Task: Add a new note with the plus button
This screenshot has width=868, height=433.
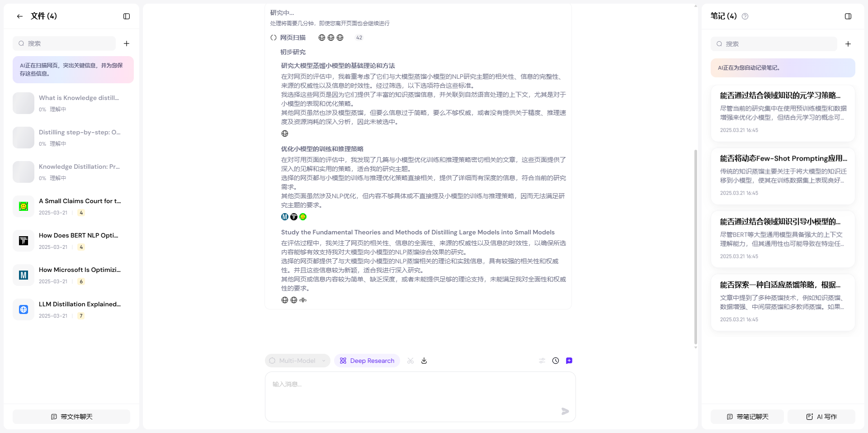Action: point(848,44)
